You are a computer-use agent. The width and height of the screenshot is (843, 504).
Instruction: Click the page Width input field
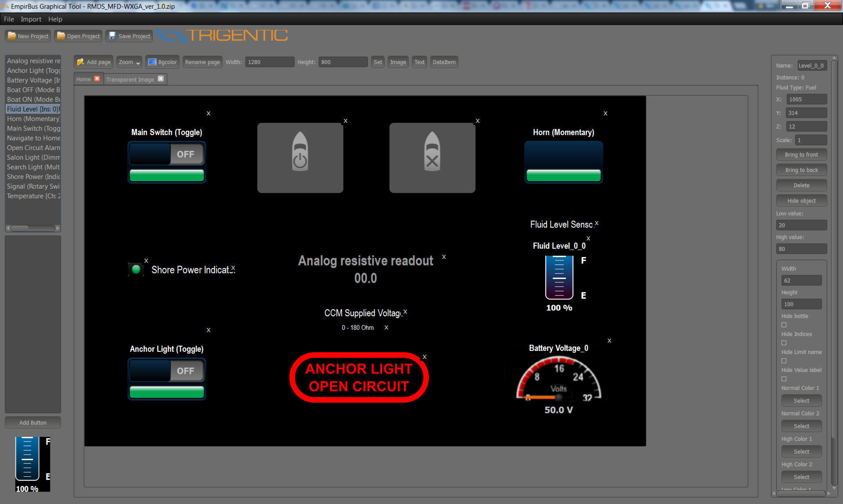(x=270, y=62)
